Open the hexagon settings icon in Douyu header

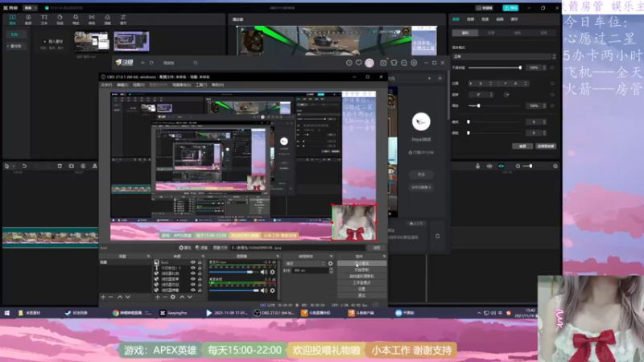(x=414, y=63)
